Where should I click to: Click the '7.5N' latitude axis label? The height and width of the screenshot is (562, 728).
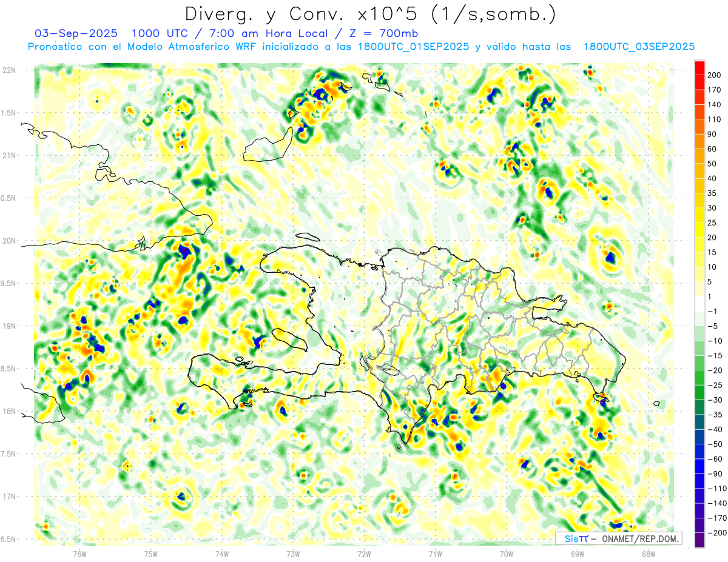[x=9, y=454]
